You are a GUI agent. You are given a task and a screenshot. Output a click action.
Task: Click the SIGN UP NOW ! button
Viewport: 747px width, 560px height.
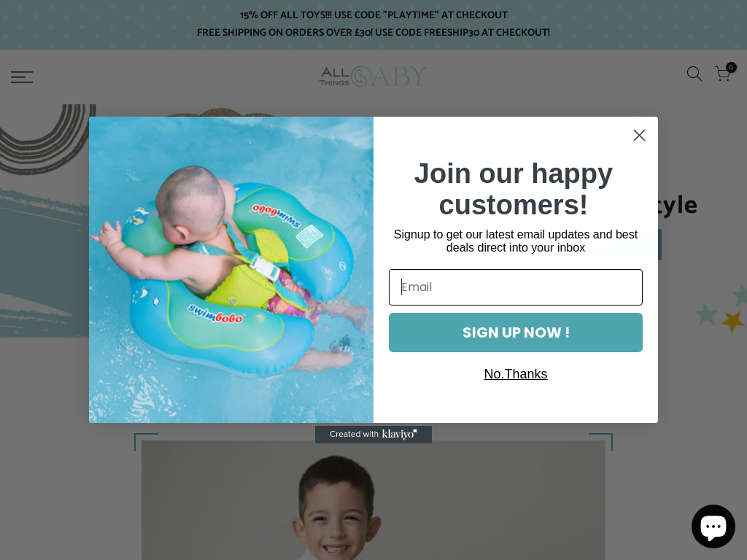pos(516,332)
